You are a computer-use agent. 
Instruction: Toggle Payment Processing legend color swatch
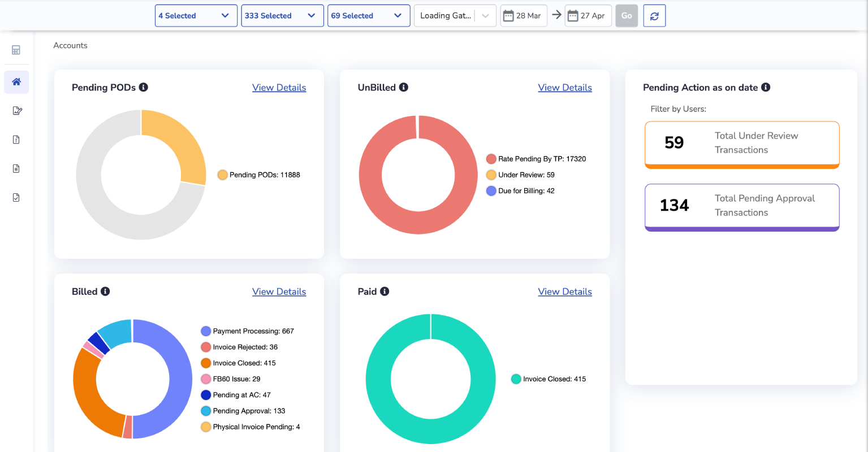[206, 331]
